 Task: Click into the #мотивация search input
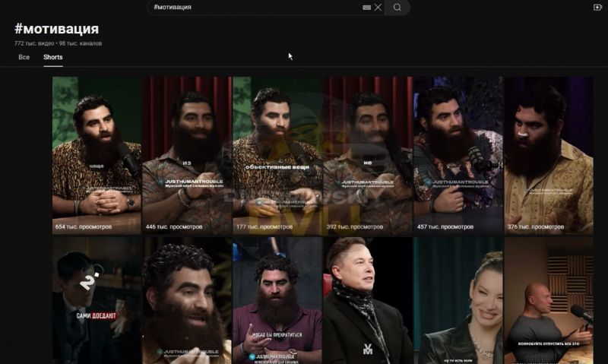[256, 8]
